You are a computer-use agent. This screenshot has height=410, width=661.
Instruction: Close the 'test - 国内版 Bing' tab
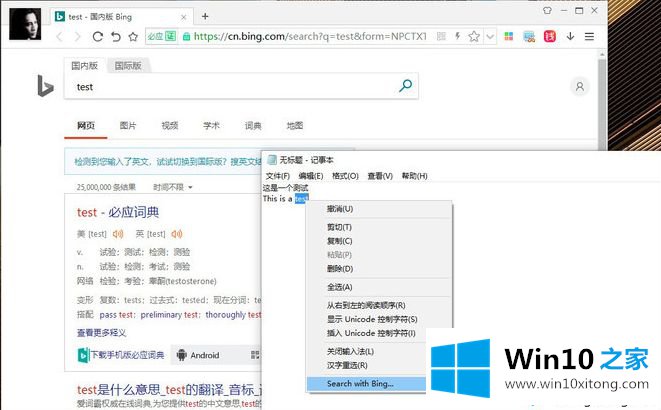(184, 17)
